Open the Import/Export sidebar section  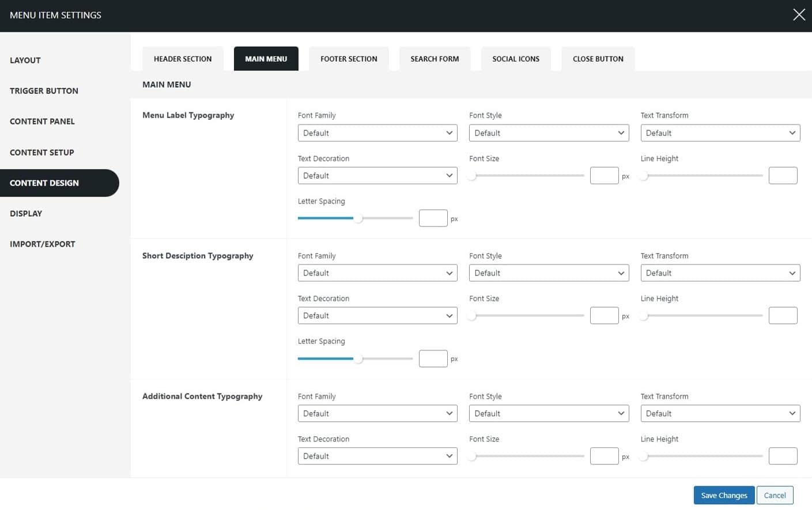(x=42, y=244)
